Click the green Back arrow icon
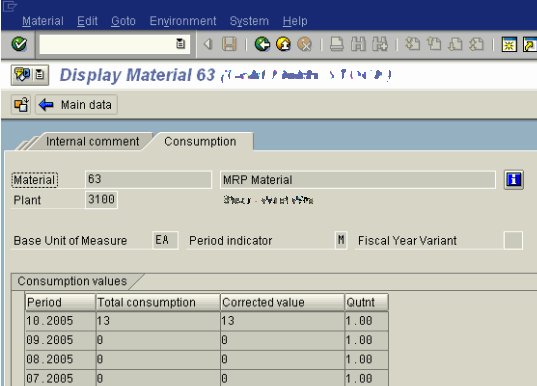Image resolution: width=537 pixels, height=386 pixels. [262, 44]
